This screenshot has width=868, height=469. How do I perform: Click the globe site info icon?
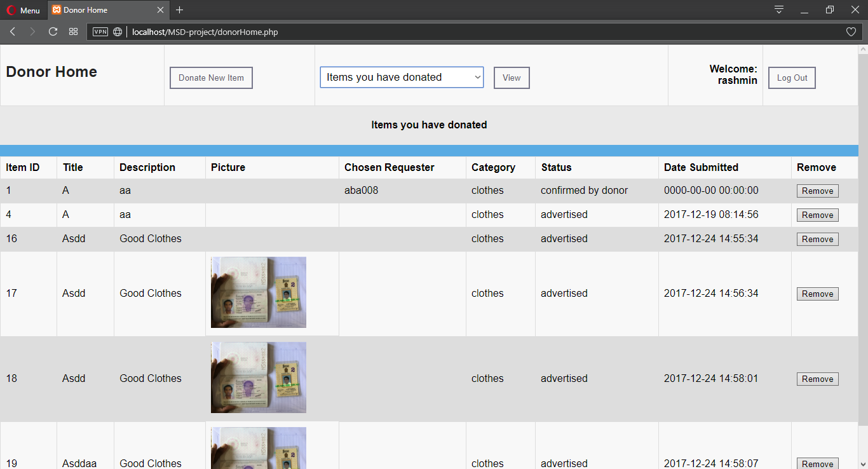point(118,32)
